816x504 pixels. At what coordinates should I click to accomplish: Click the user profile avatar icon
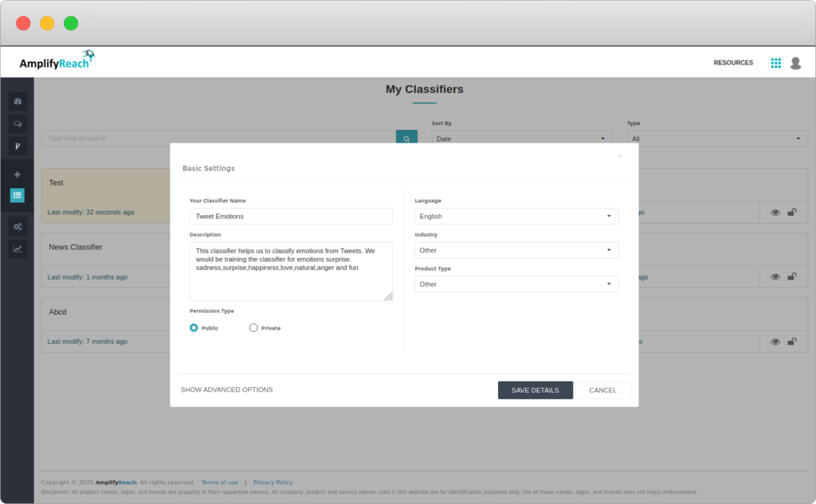pyautogui.click(x=795, y=63)
